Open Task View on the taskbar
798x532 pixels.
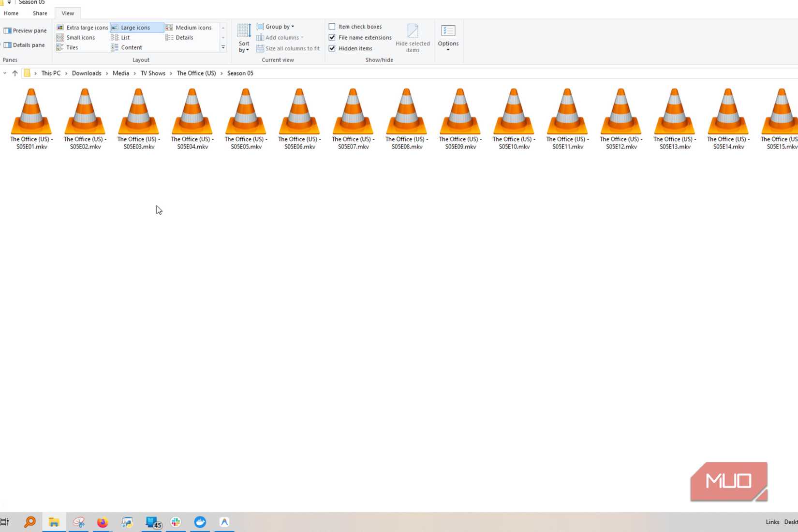click(x=4, y=522)
